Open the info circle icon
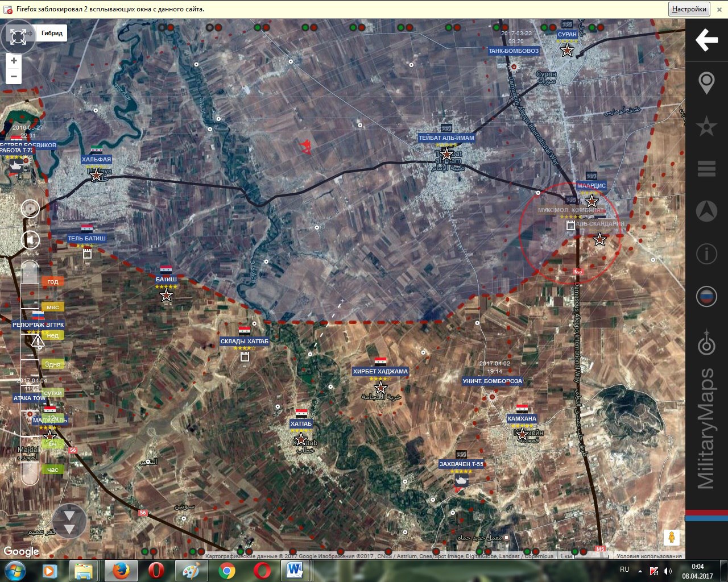This screenshot has width=728, height=582. (706, 253)
